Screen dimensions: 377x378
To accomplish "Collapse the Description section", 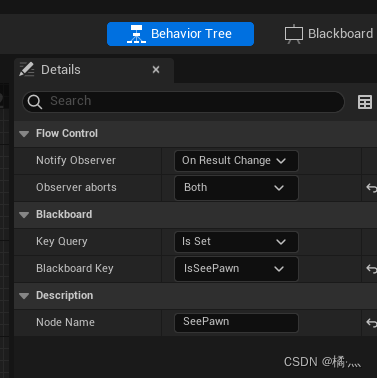I will pos(24,296).
